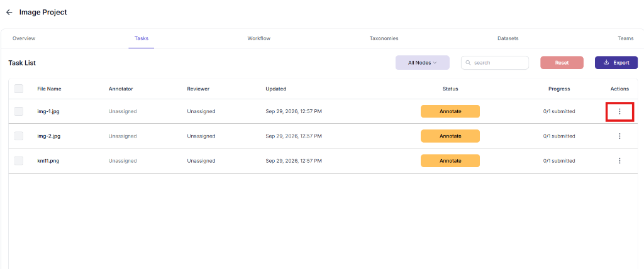Click the Annotate status for km11.png
Viewport: 644px width, 269px height.
tap(450, 161)
